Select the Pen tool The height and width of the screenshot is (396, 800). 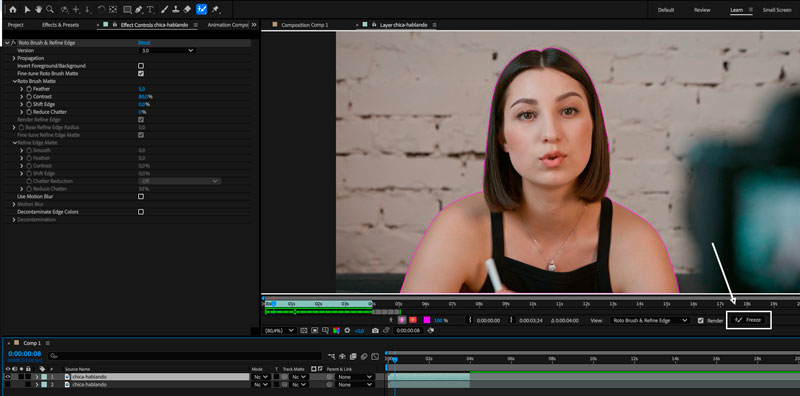pyautogui.click(x=138, y=9)
